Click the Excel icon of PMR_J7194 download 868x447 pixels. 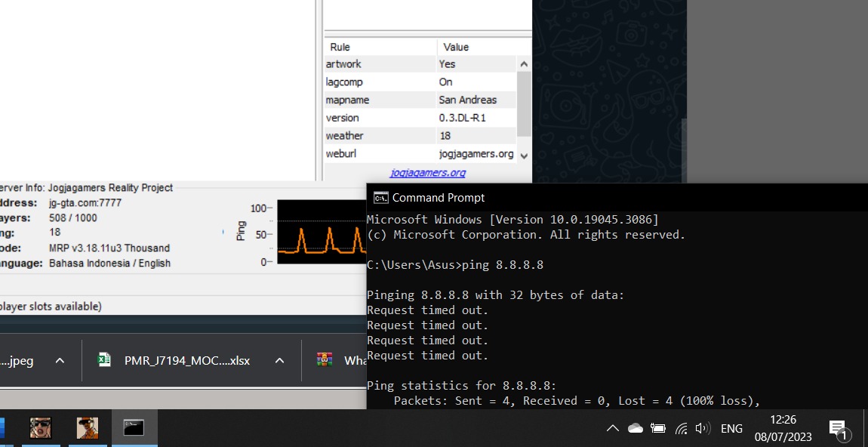[x=104, y=360]
